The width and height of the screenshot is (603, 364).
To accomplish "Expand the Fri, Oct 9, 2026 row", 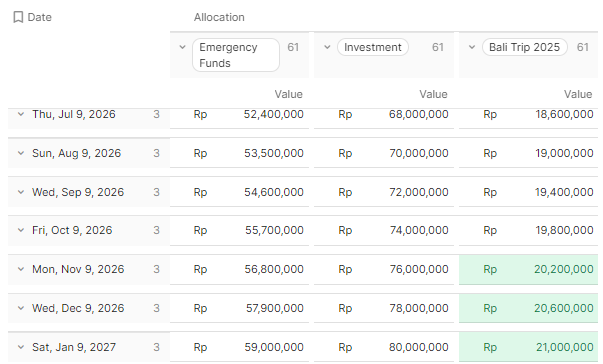I will [x=21, y=230].
